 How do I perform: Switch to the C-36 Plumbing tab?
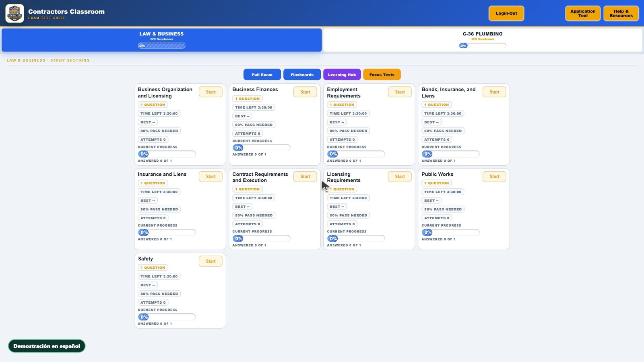483,40
